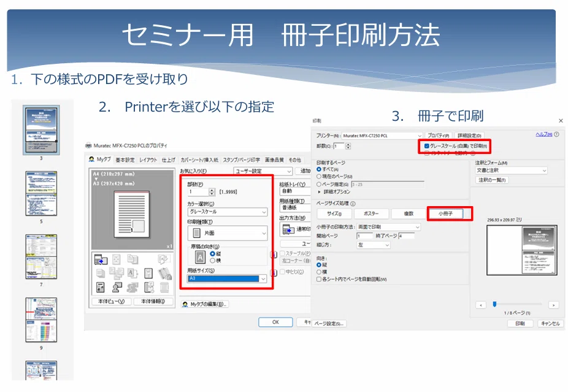The image size is (568, 392).
Task: Click the info icon next to ページサイズ処理
Action: (x=353, y=204)
